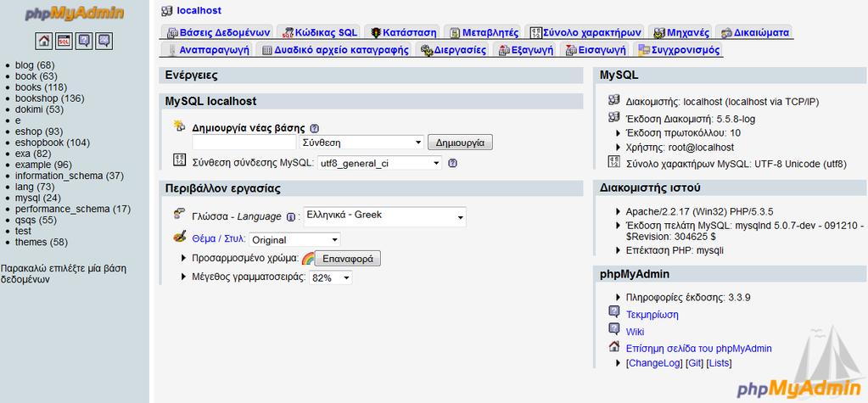
Task: Open the Μεταβλητές tab
Action: pyautogui.click(x=484, y=32)
